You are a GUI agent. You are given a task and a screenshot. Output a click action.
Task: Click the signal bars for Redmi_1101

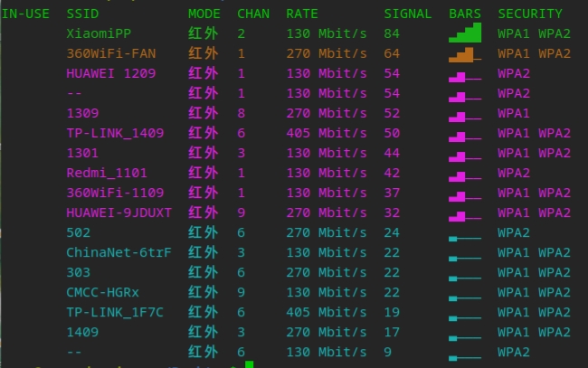tap(465, 176)
